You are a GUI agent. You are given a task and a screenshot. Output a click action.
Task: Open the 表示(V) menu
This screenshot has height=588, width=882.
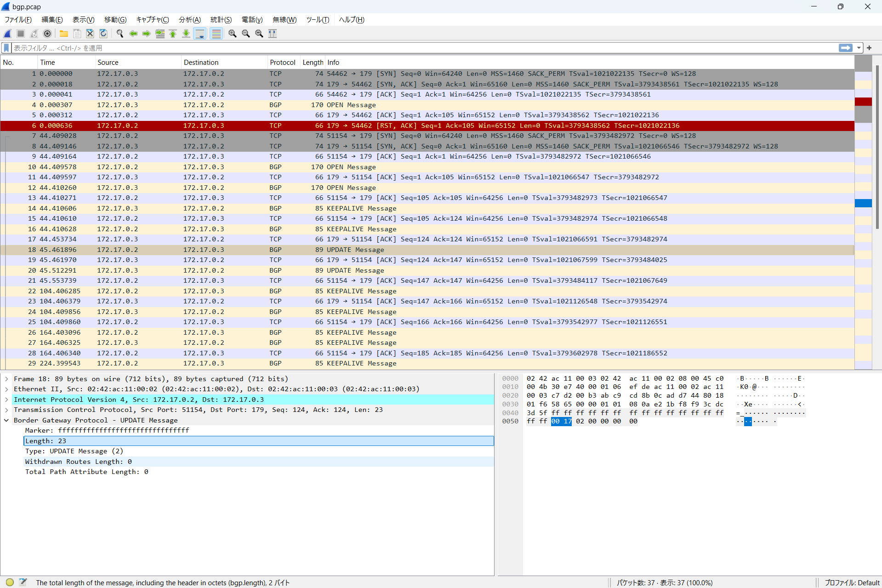pyautogui.click(x=83, y=20)
